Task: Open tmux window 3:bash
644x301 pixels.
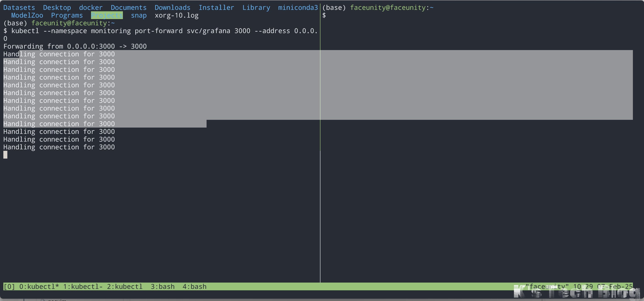Action: [163, 287]
